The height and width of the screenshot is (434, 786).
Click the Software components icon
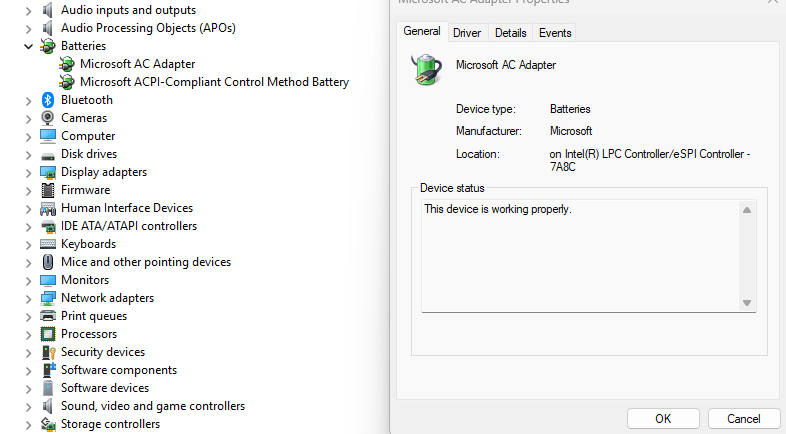[49, 370]
